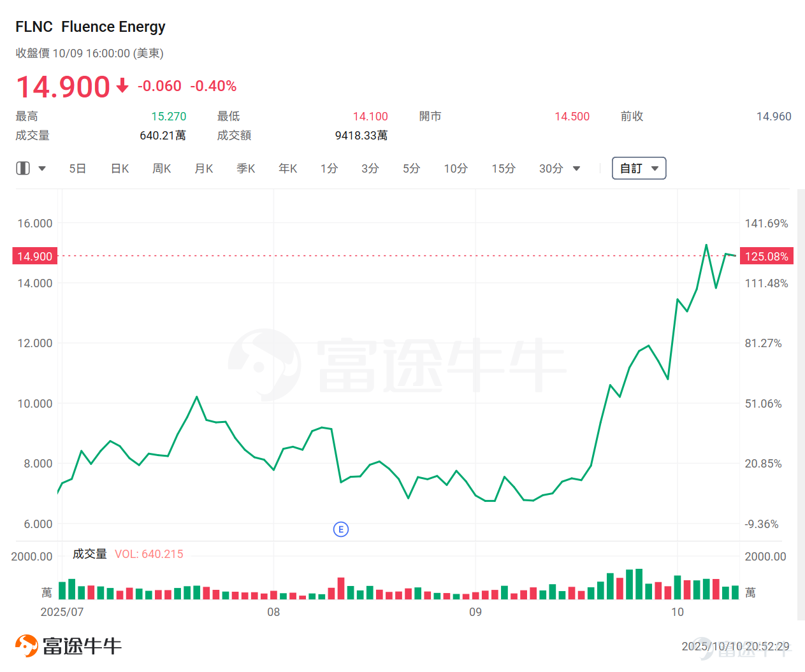Click the 14.900 price label on axis
The height and width of the screenshot is (672, 805).
point(35,256)
